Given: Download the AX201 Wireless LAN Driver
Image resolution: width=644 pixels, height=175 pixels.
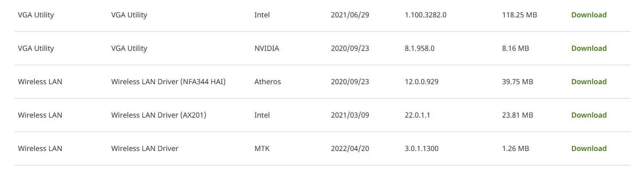Looking at the screenshot, I should pyautogui.click(x=589, y=115).
